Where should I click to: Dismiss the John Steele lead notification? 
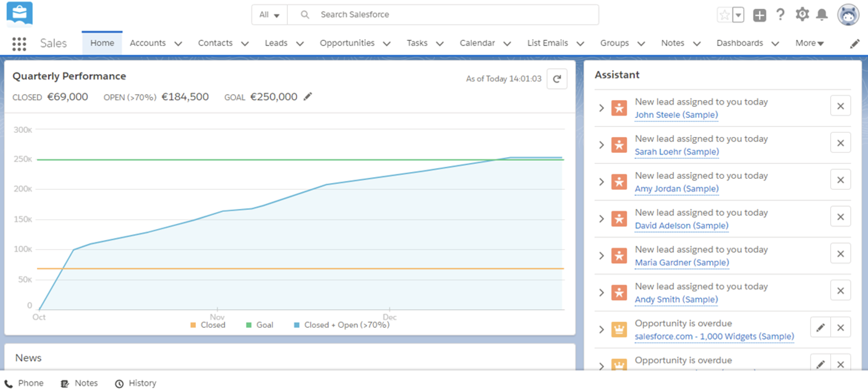(x=841, y=106)
